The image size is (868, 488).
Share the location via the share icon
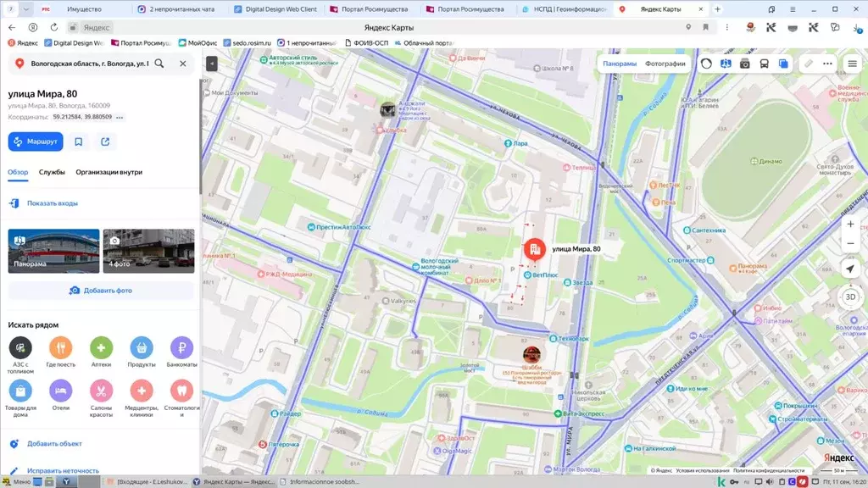pyautogui.click(x=105, y=141)
